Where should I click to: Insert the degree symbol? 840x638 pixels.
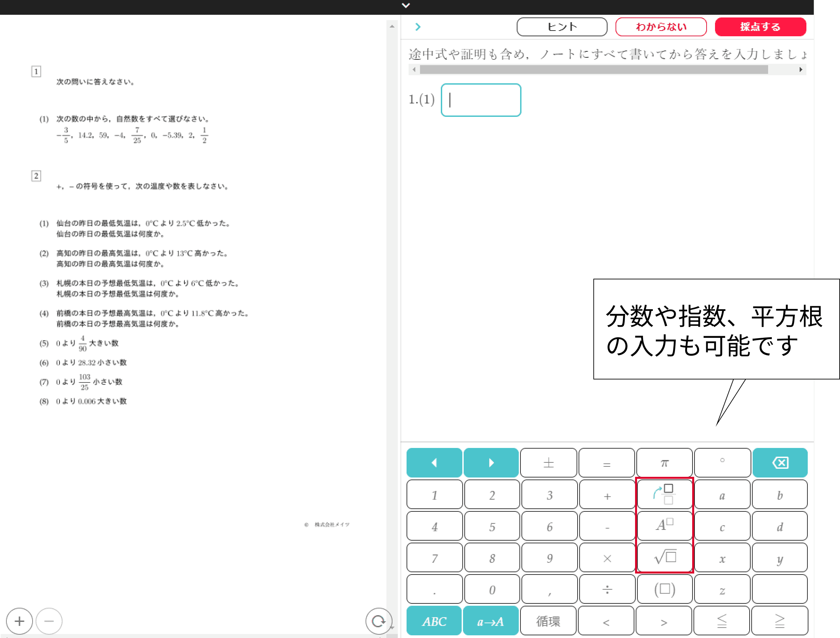point(722,462)
